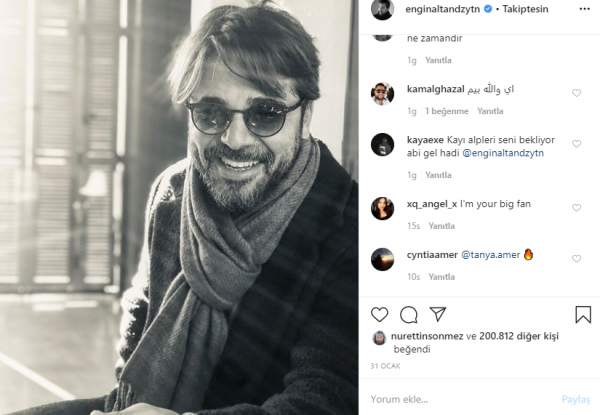
Task: Save post with the bookmark icon
Action: (x=583, y=314)
